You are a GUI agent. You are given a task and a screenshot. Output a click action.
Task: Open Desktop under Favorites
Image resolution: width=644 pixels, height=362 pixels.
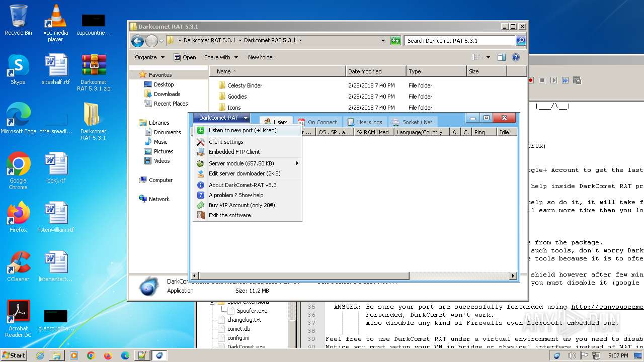[164, 84]
